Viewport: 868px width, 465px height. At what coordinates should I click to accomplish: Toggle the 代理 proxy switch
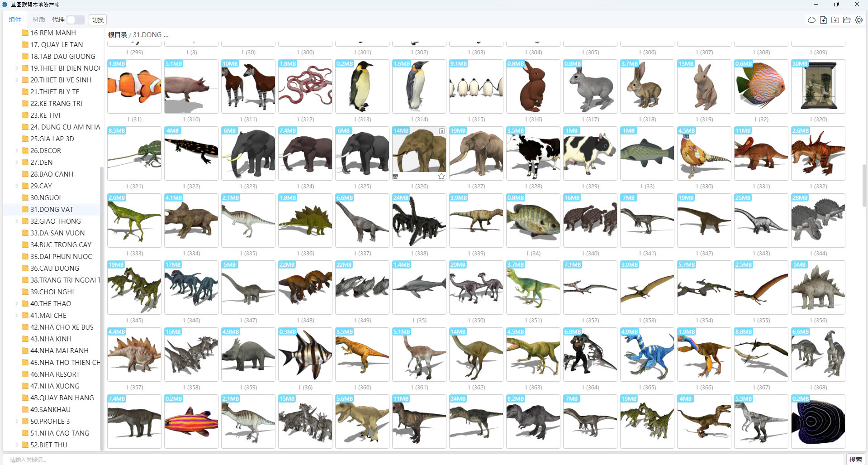tap(76, 20)
